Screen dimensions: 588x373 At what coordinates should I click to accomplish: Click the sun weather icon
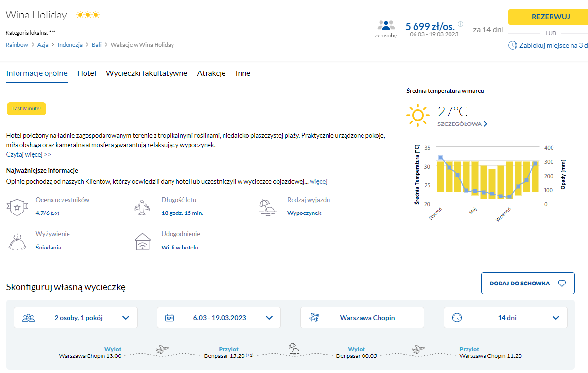tap(417, 116)
